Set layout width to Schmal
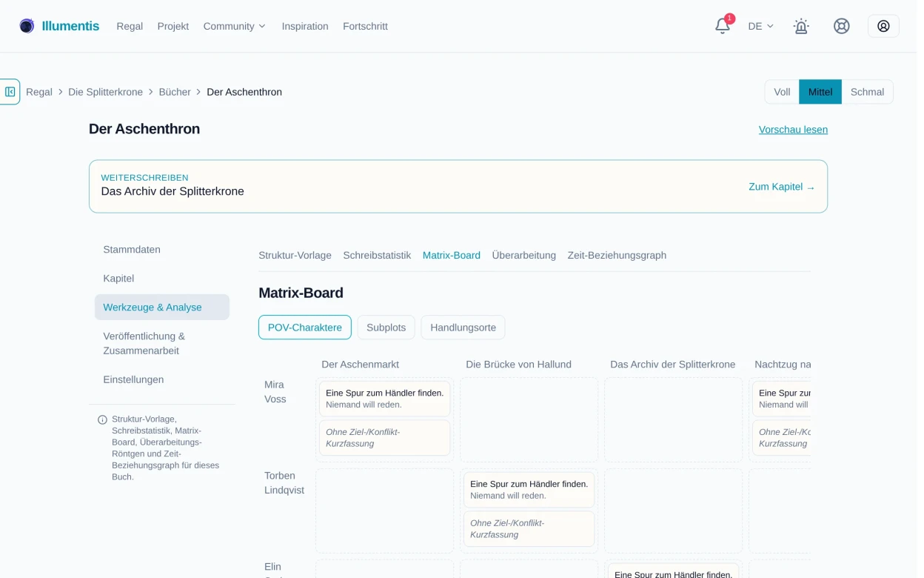The height and width of the screenshot is (578, 924). click(867, 92)
